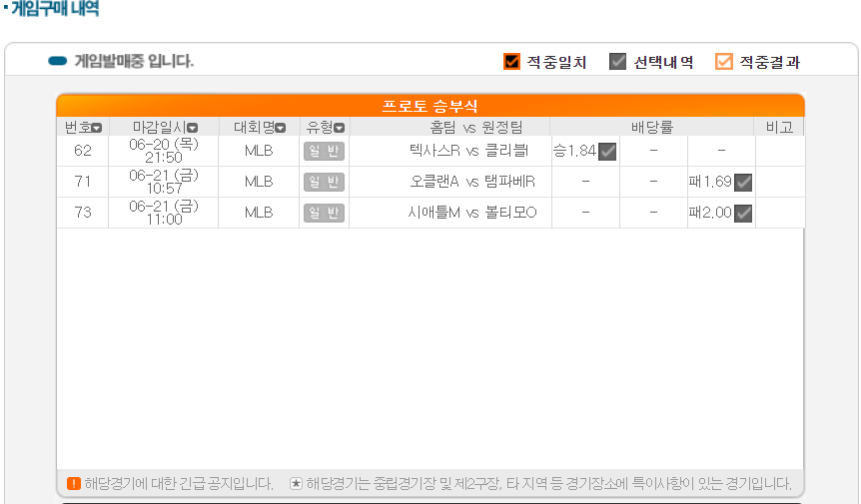The width and height of the screenshot is (861, 504).
Task: Select the 시애틀M vs 볼티모O matchup
Action: 472,213
